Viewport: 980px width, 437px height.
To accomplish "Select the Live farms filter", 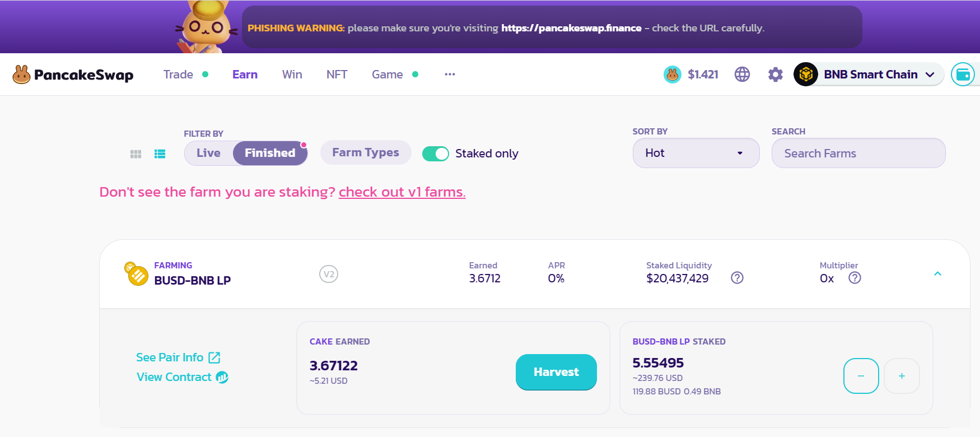I will [208, 153].
